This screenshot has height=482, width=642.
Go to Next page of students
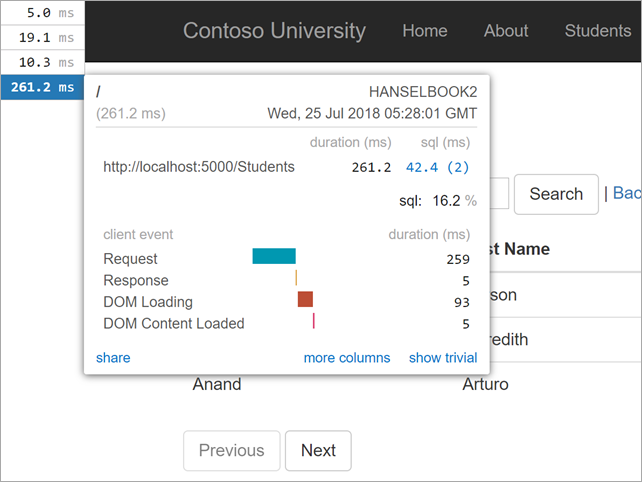click(318, 450)
